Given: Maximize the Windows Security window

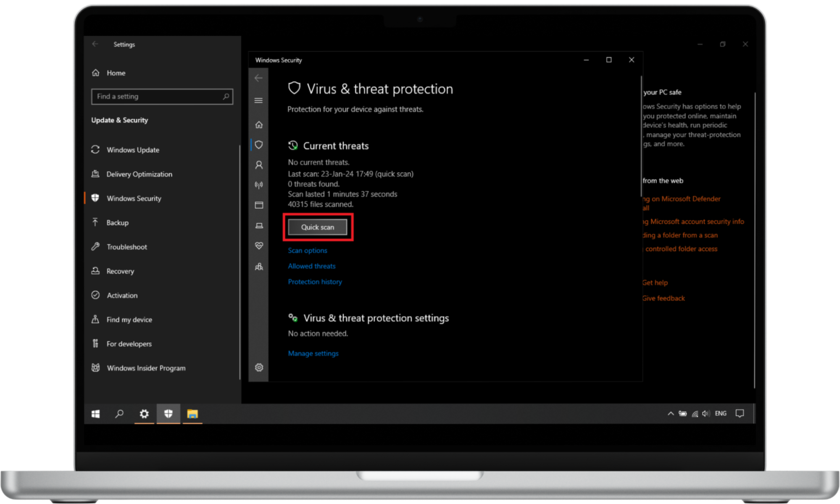Looking at the screenshot, I should tap(609, 60).
